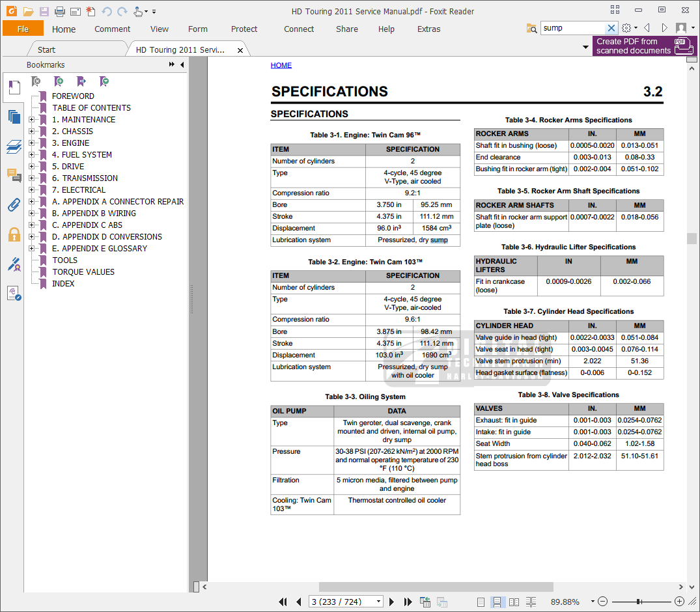This screenshot has height=612, width=700.
Task: Open the Layers panel in sidebar
Action: tap(14, 146)
